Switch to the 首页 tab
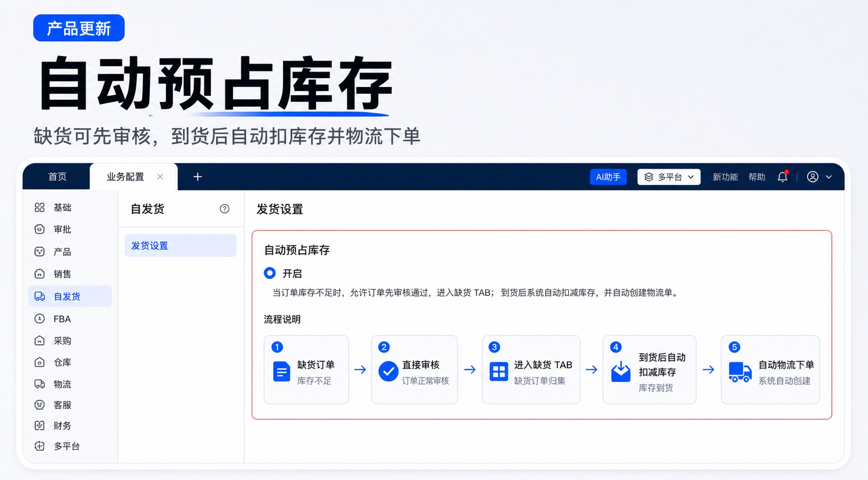 point(57,177)
